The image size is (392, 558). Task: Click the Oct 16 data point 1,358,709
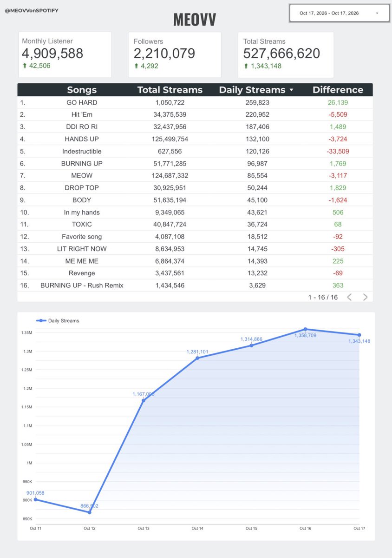tap(305, 329)
